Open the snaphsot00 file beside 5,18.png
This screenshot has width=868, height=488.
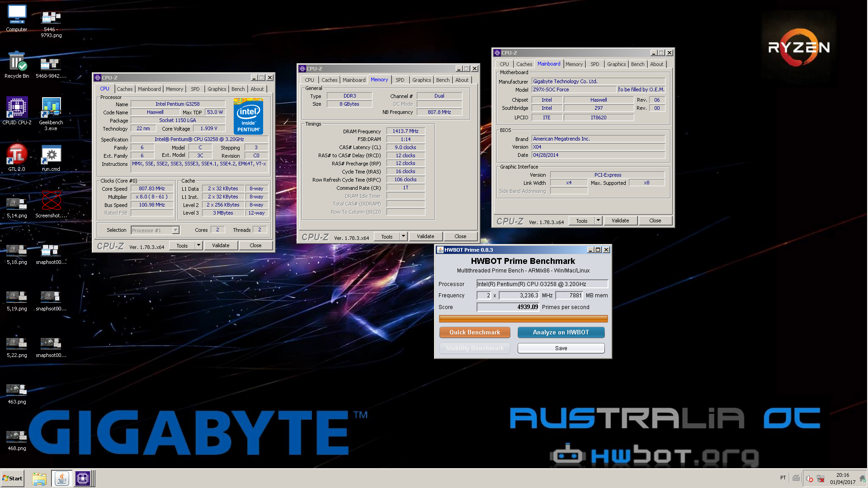coord(51,254)
